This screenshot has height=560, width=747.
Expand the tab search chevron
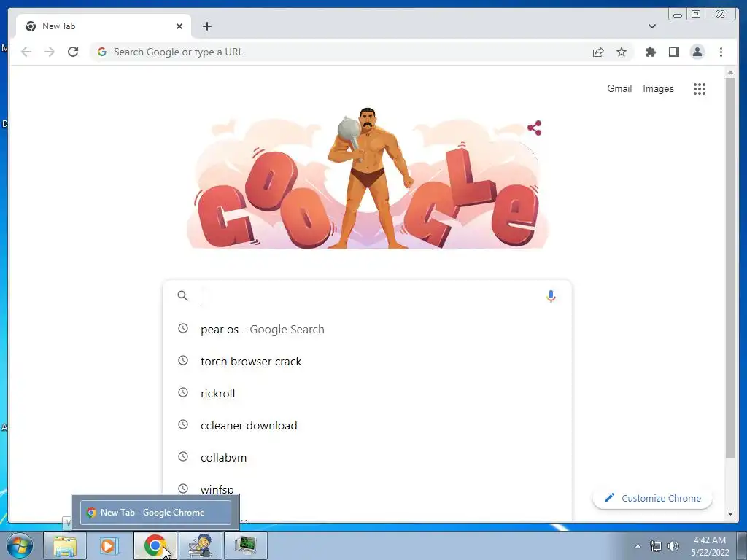coord(651,26)
